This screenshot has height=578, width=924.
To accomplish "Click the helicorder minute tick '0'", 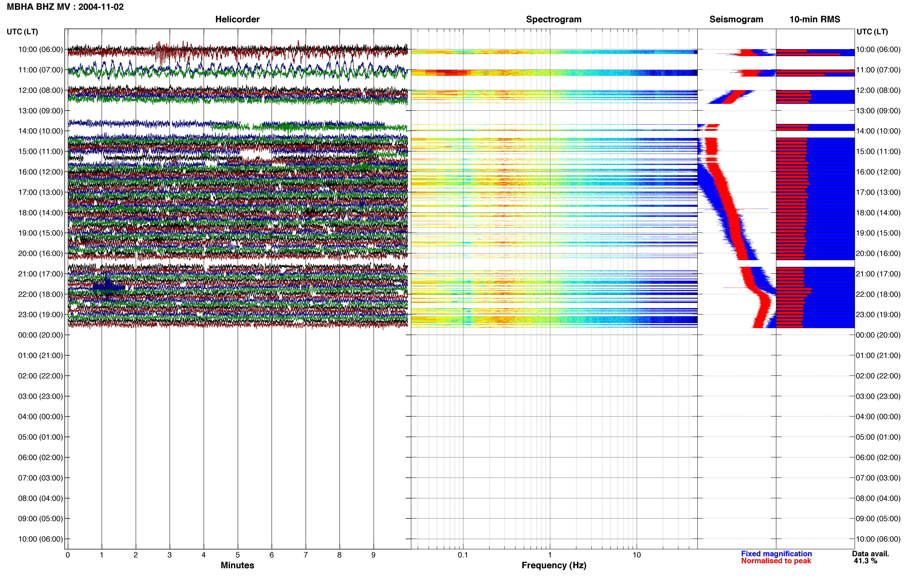I will [x=68, y=555].
